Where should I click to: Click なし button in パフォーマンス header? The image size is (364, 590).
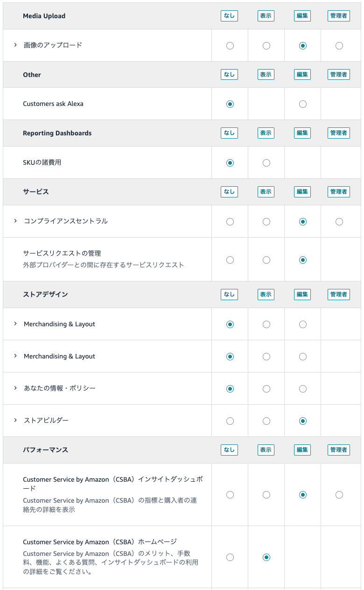pyautogui.click(x=229, y=450)
